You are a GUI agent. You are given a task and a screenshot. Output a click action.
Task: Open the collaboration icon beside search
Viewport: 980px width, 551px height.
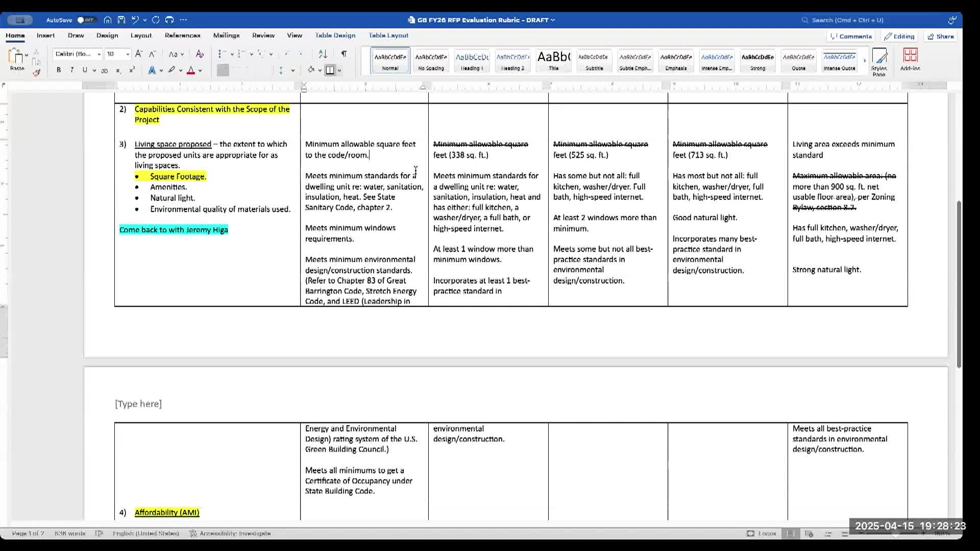pyautogui.click(x=952, y=20)
